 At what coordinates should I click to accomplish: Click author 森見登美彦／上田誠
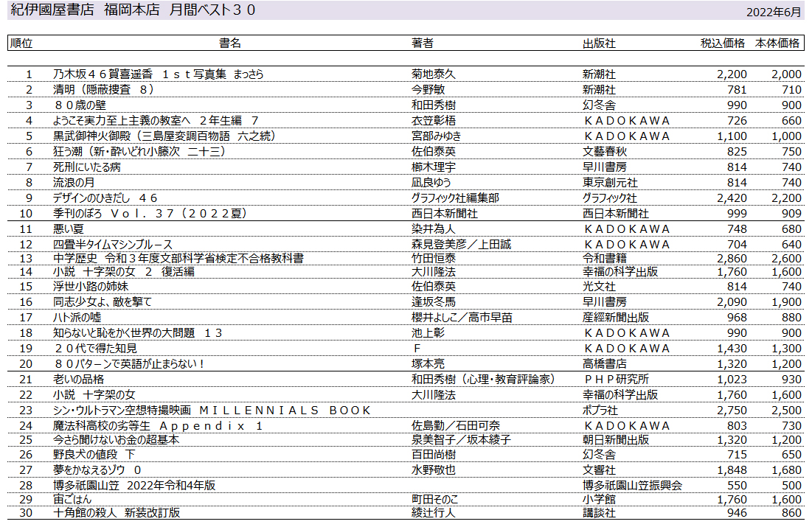point(462,245)
